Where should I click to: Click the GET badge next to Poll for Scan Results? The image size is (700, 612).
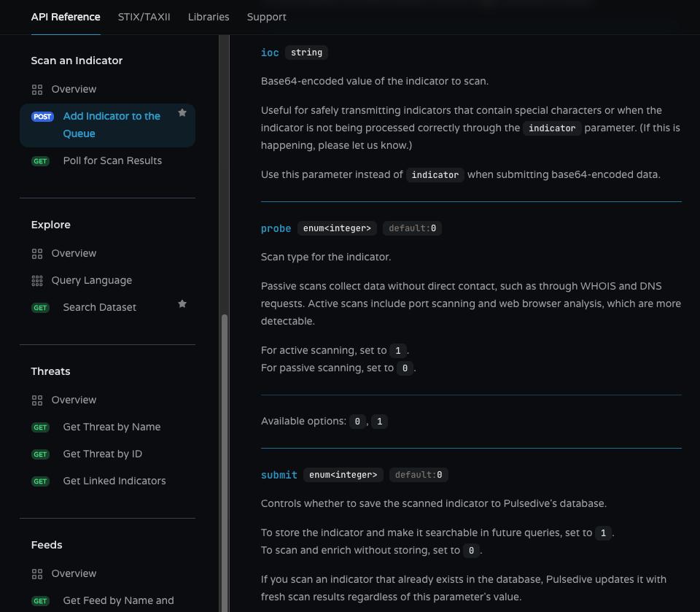click(x=40, y=161)
